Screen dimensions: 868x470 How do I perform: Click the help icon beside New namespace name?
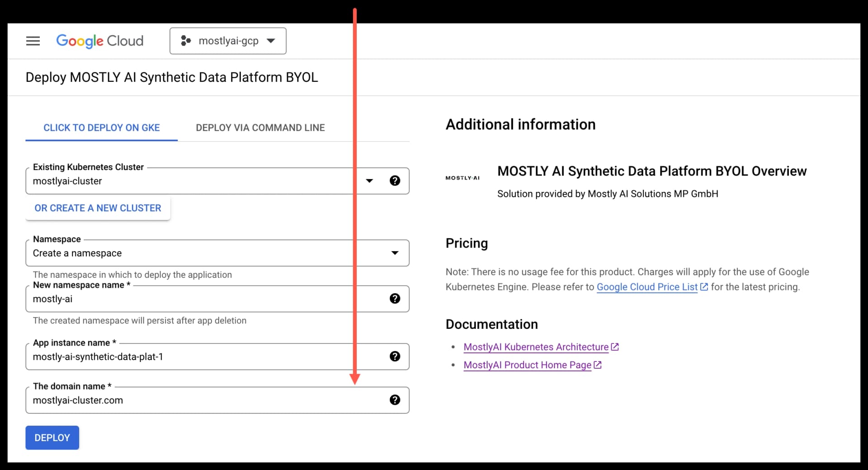click(x=395, y=299)
